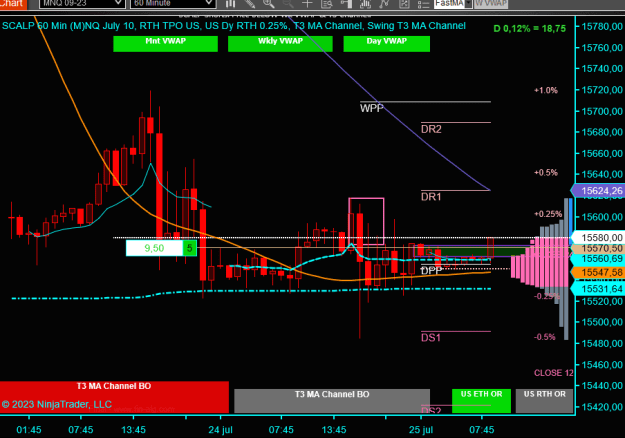The height and width of the screenshot is (438, 625).
Task: Click the -0.5% range label
Action: [544, 337]
